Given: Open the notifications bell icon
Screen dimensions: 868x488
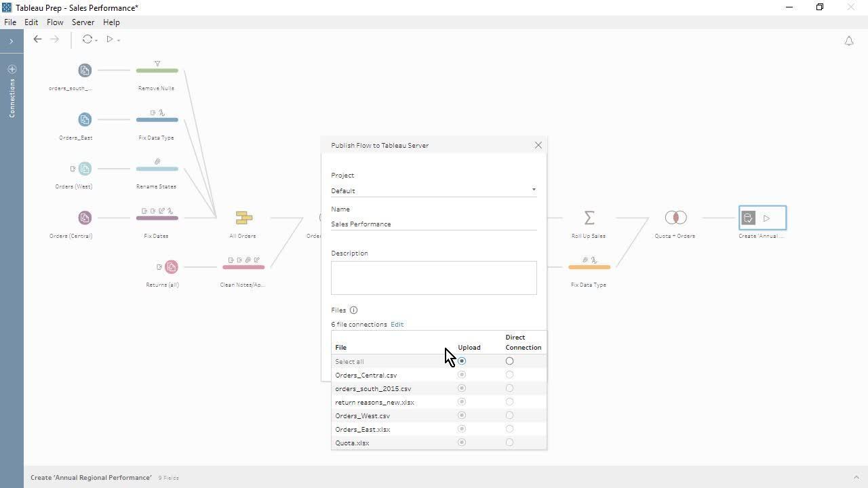Looking at the screenshot, I should [x=848, y=41].
